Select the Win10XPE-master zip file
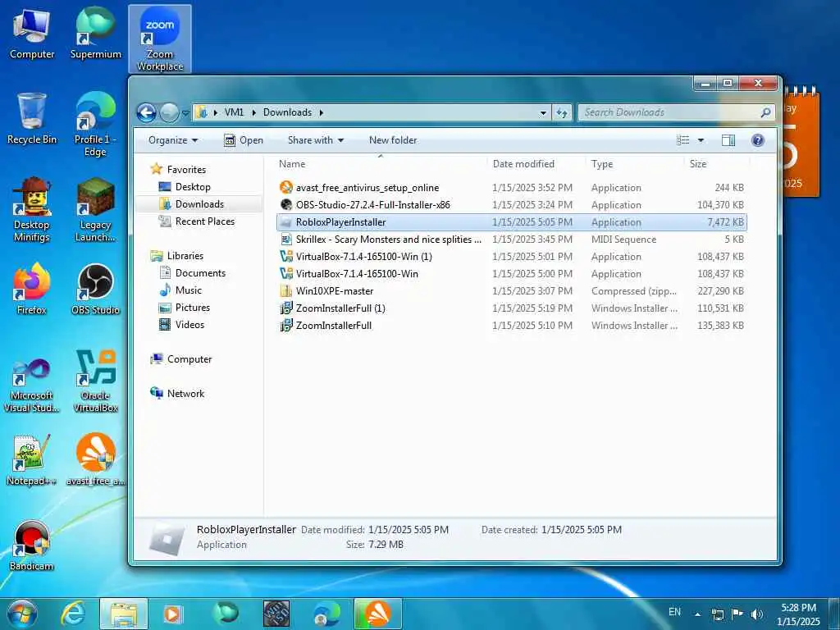840x630 pixels. [512, 291]
